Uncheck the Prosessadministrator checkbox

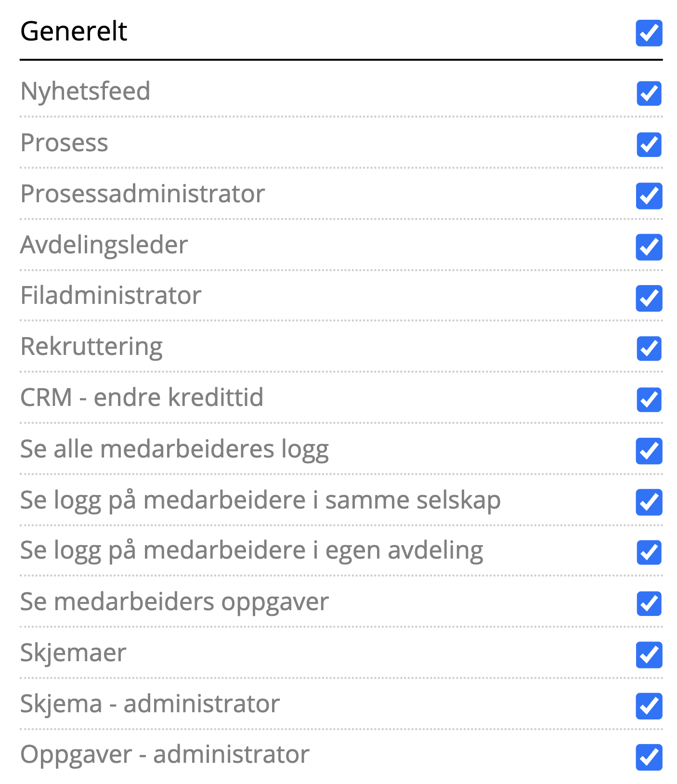(x=649, y=196)
